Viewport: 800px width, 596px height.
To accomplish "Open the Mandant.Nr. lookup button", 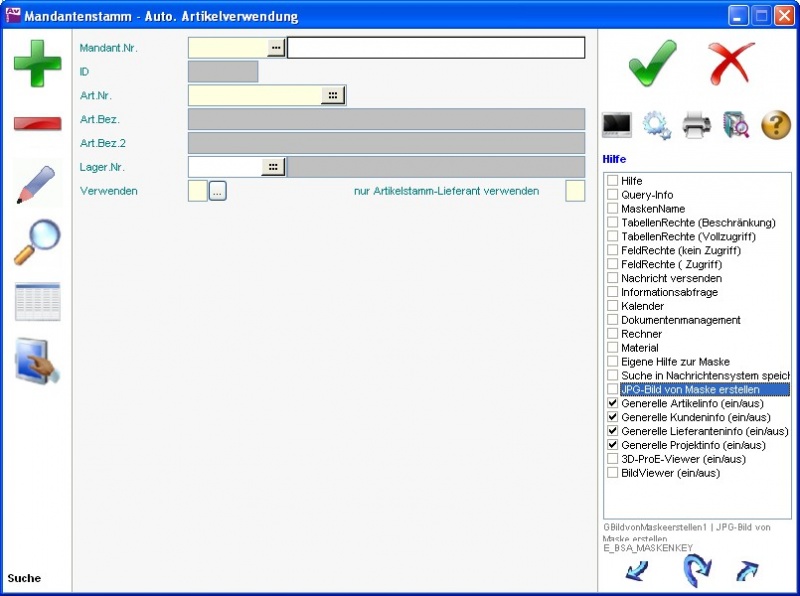I will click(276, 48).
